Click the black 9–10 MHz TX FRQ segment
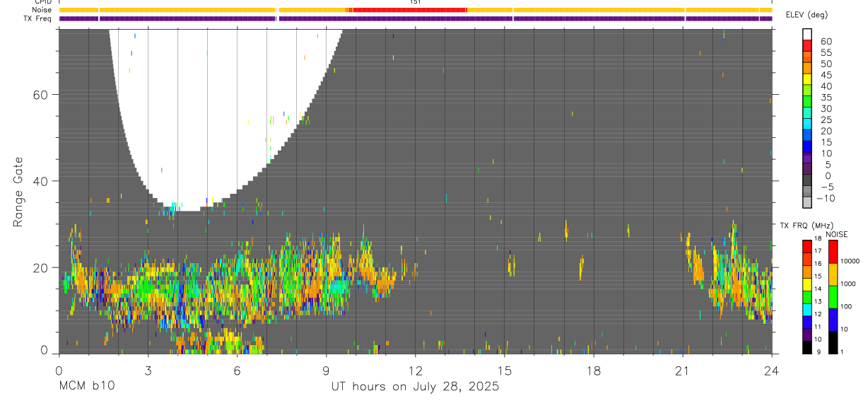The width and height of the screenshot is (868, 401). [x=807, y=347]
